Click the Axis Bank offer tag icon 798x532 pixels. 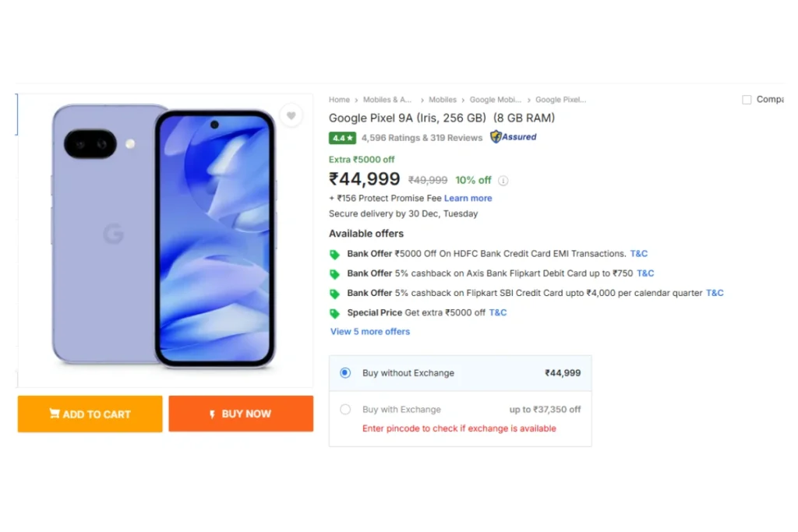pyautogui.click(x=335, y=274)
